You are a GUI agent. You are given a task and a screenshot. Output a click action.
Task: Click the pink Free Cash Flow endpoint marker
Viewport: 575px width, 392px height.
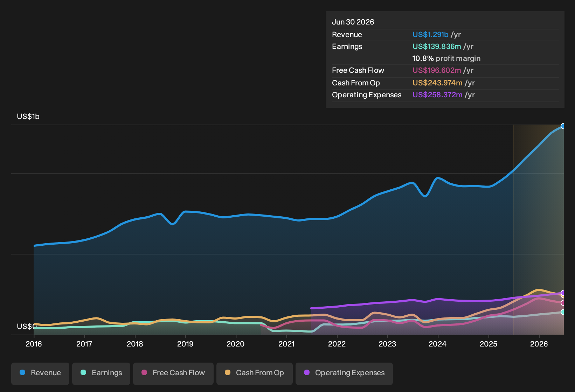point(563,303)
